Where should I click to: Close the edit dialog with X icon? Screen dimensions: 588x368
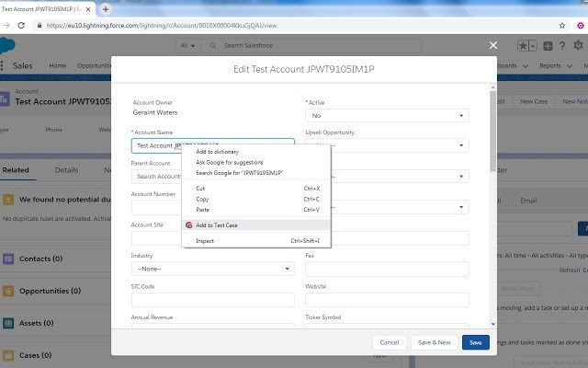coord(493,45)
